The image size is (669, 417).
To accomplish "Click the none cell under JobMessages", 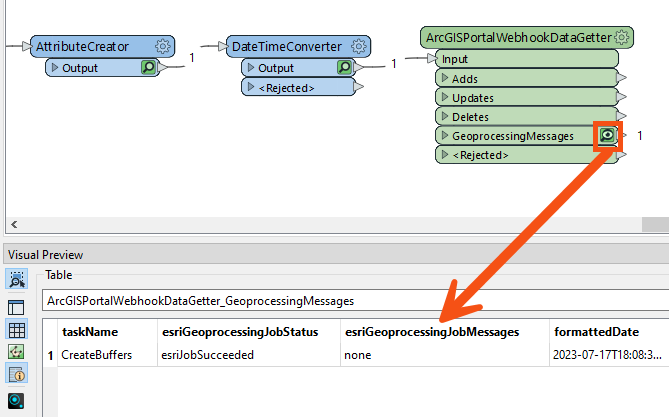I will pyautogui.click(x=445, y=355).
